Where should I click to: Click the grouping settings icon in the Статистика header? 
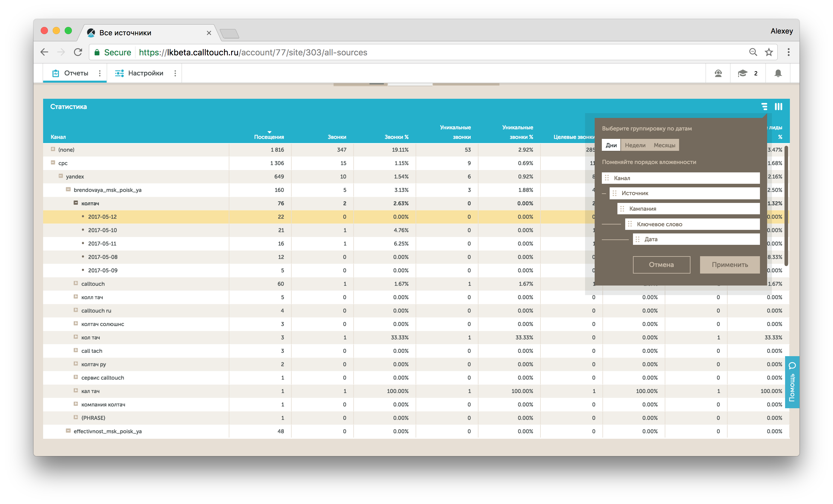764,107
